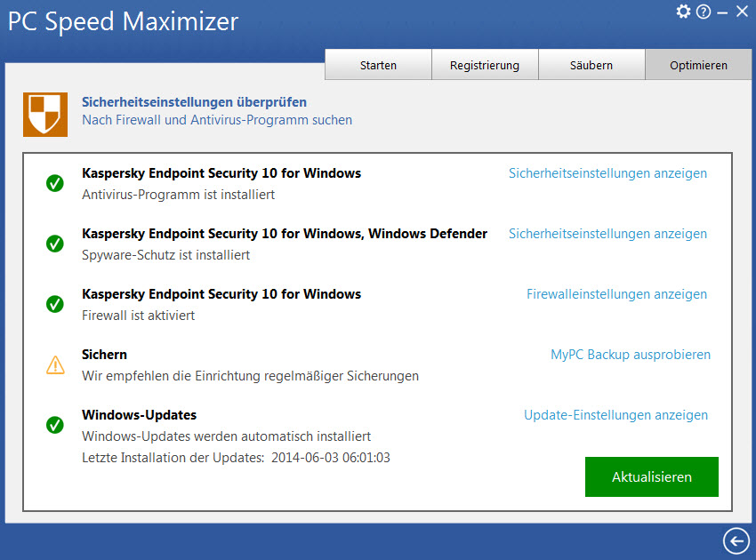Image resolution: width=756 pixels, height=560 pixels.
Task: Click the 'Windows-Updates' heading
Action: [x=139, y=415]
